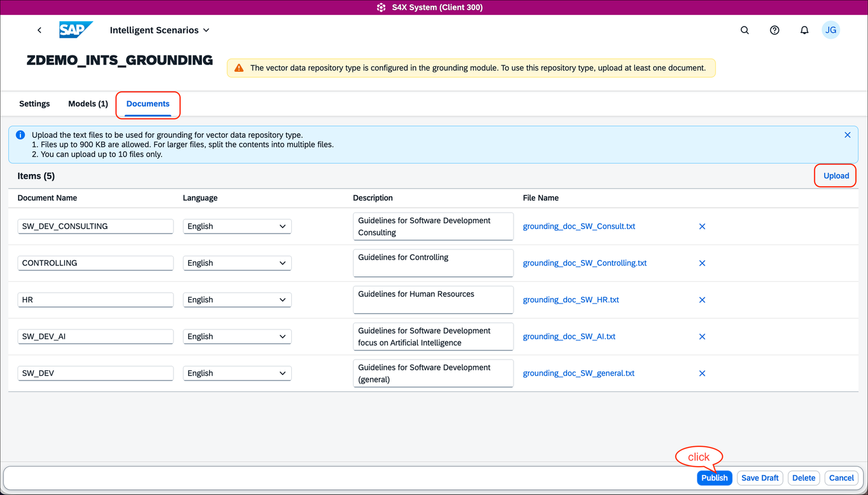The height and width of the screenshot is (495, 868).
Task: Click the Upload button
Action: pyautogui.click(x=836, y=176)
